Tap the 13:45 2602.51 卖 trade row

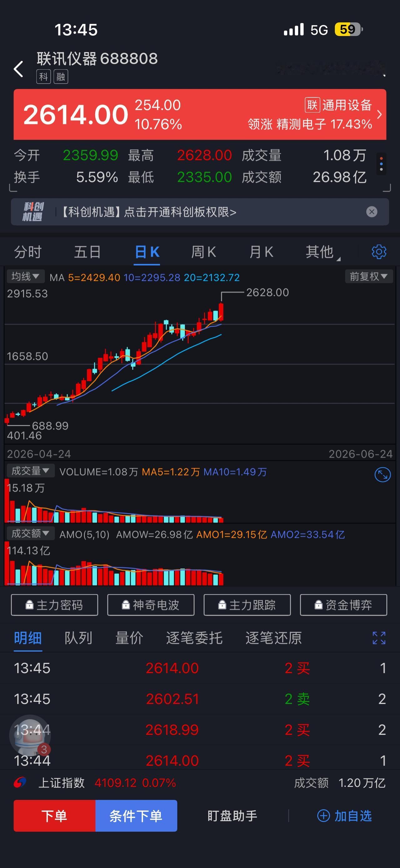200,699
